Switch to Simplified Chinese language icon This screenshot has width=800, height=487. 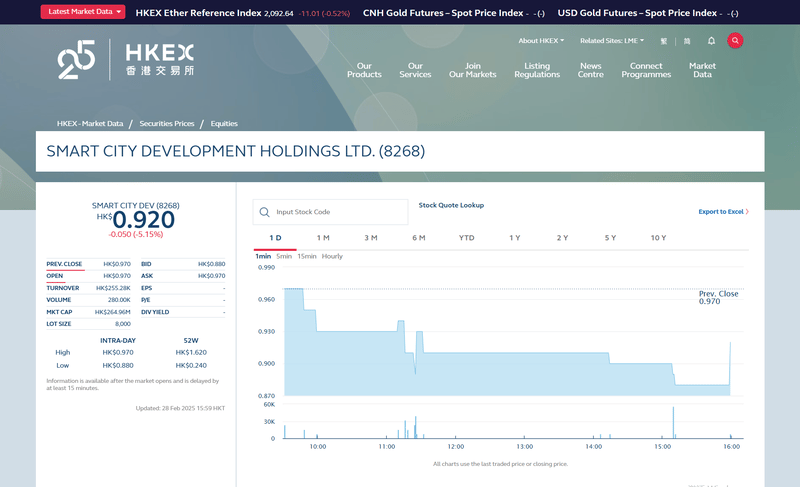coord(687,41)
